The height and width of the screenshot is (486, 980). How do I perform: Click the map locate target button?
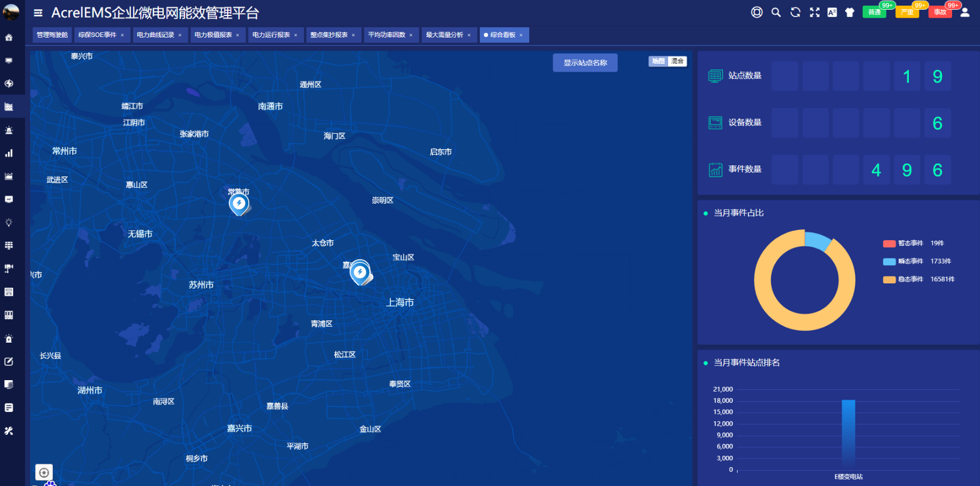pyautogui.click(x=44, y=472)
